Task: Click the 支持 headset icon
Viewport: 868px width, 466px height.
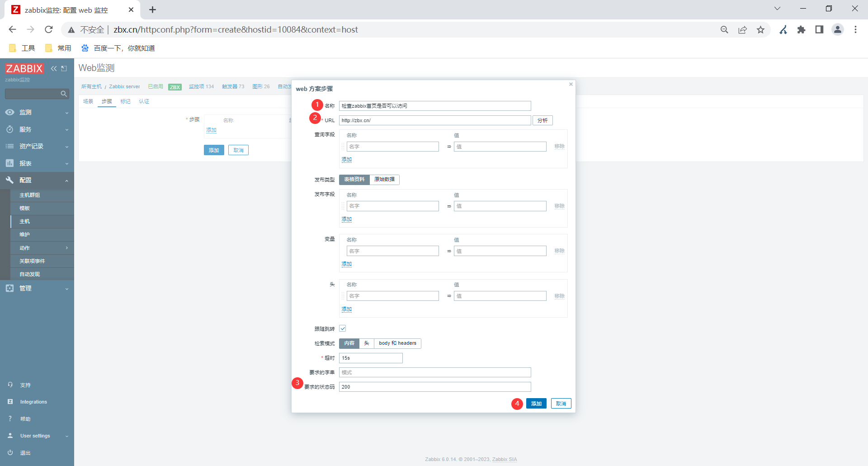Action: 10,385
